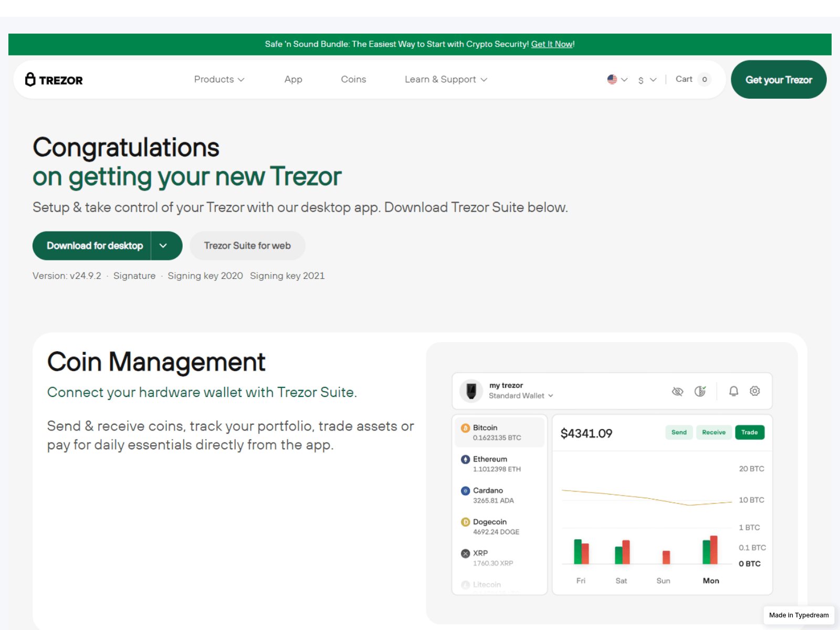Screen dimensions: 840x630
Task: Open the Products menu
Action: tap(219, 79)
